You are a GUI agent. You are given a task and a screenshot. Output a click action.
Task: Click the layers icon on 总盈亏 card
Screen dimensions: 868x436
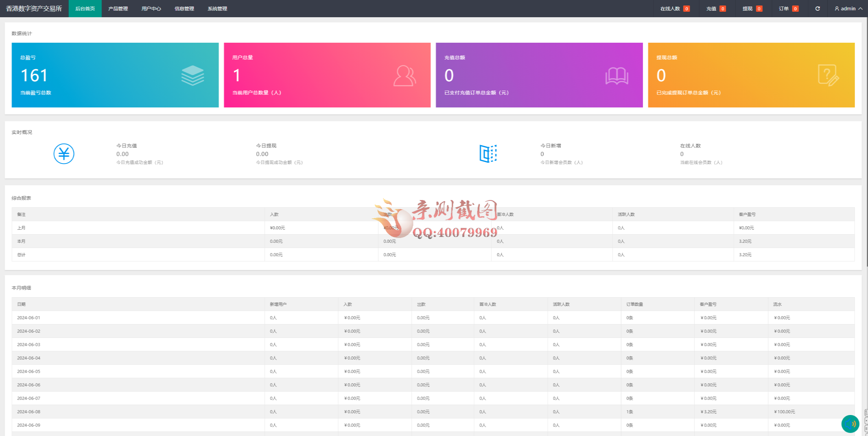click(193, 75)
